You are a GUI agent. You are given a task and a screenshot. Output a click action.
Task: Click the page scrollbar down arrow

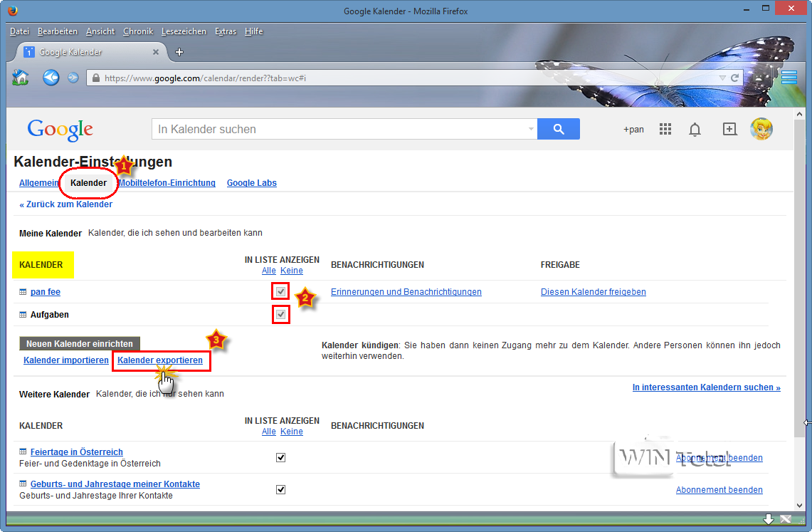[x=800, y=505]
